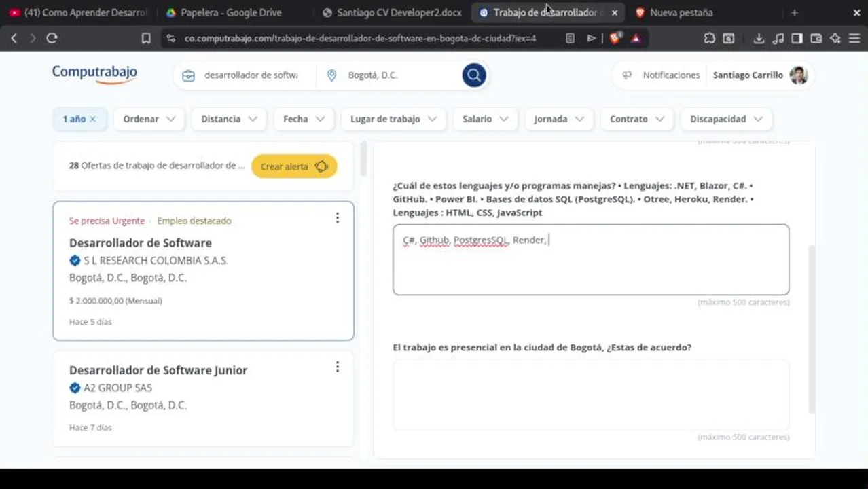Click the blue search magnifier button
Image resolution: width=868 pixels, height=489 pixels.
click(474, 75)
